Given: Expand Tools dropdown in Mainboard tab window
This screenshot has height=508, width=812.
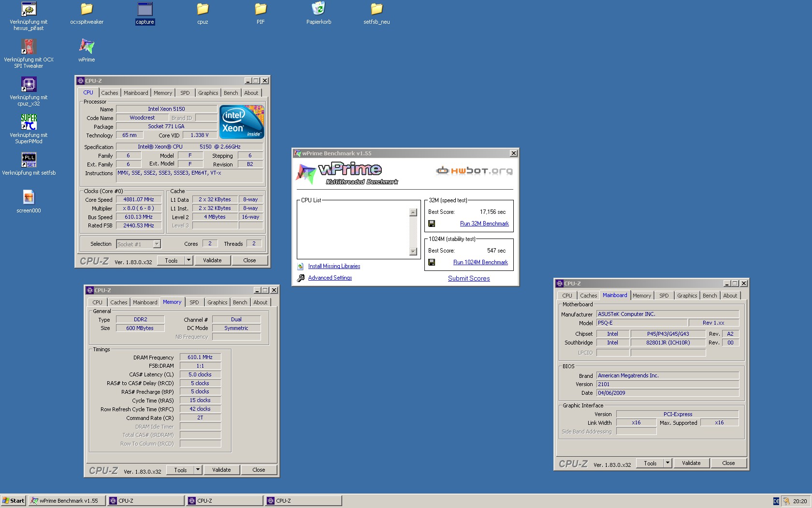Looking at the screenshot, I should 668,463.
